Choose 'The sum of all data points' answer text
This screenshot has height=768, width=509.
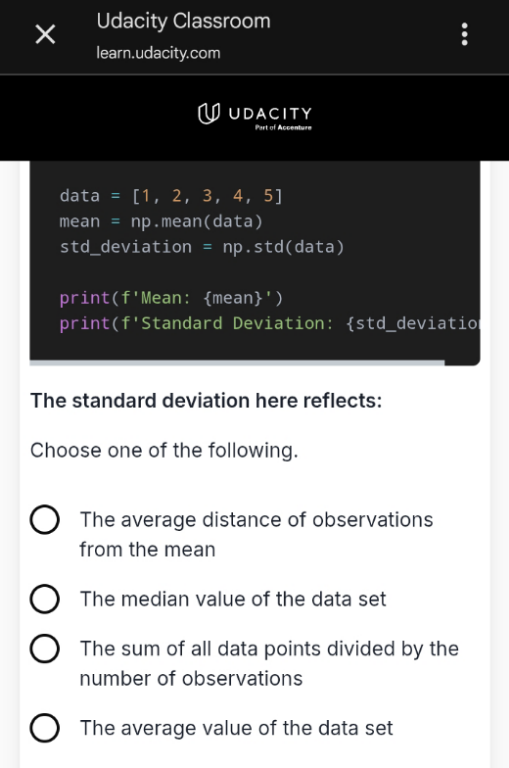[x=269, y=663]
